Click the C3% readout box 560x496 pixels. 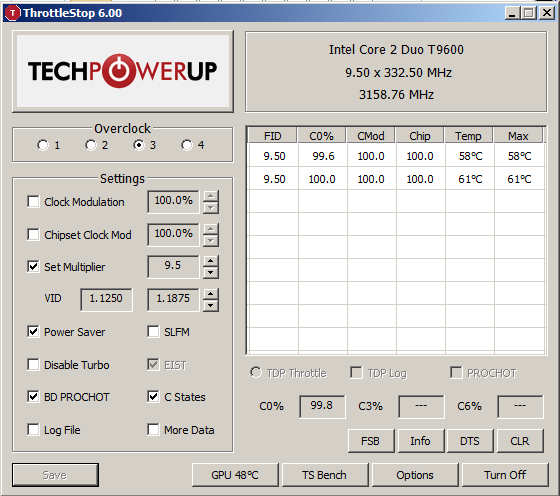[421, 406]
